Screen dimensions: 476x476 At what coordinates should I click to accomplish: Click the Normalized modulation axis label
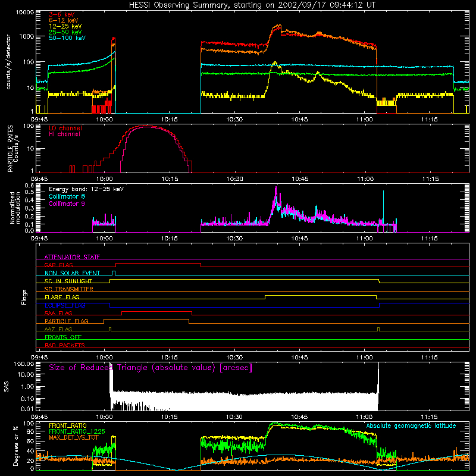15,208
